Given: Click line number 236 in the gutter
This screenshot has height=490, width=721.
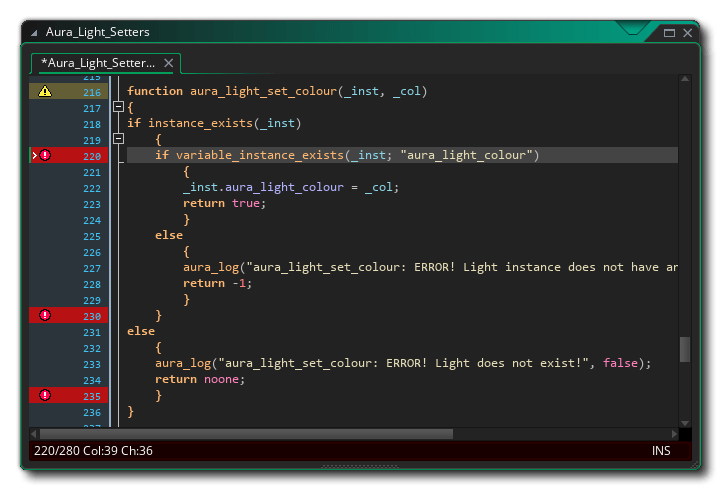Looking at the screenshot, I should click(x=92, y=412).
